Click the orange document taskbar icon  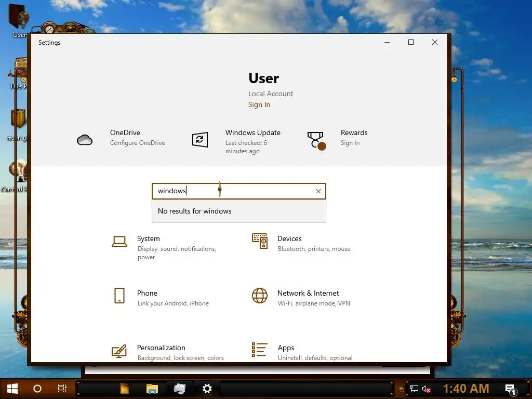(x=125, y=389)
